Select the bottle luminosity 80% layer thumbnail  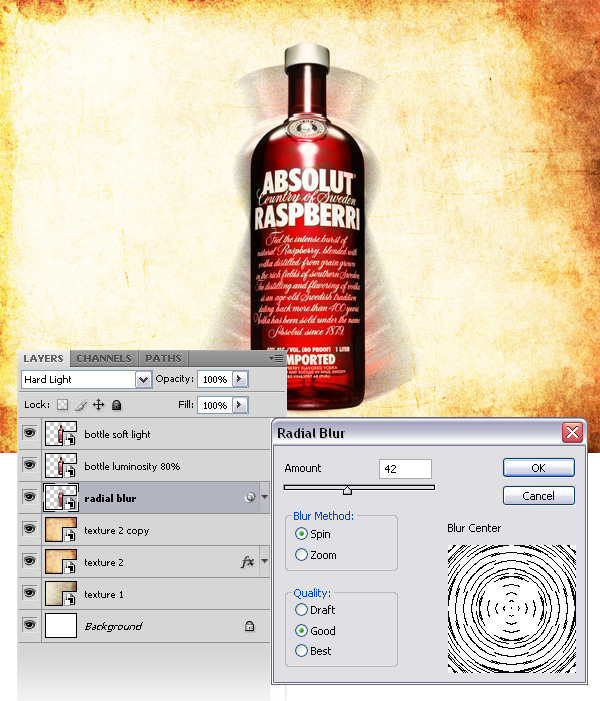(61, 465)
